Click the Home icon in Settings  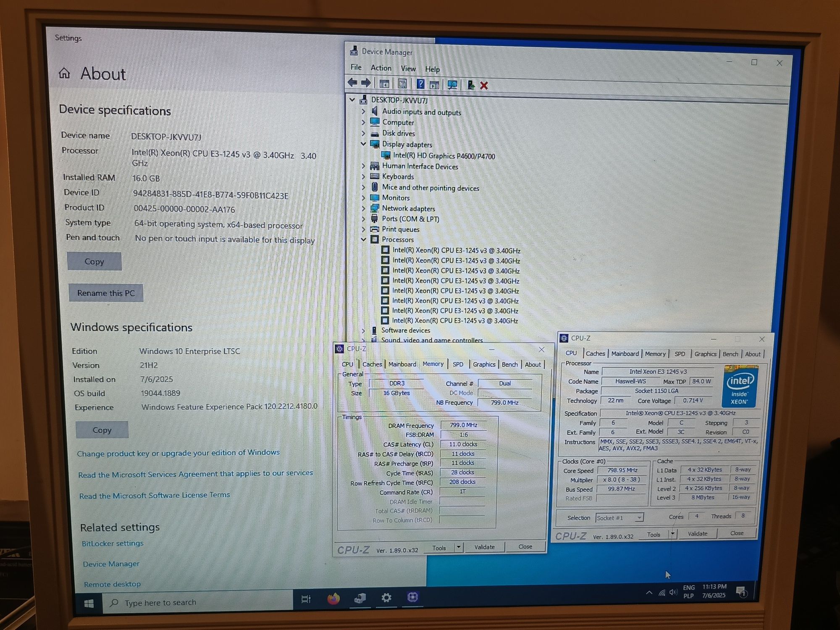pyautogui.click(x=64, y=73)
